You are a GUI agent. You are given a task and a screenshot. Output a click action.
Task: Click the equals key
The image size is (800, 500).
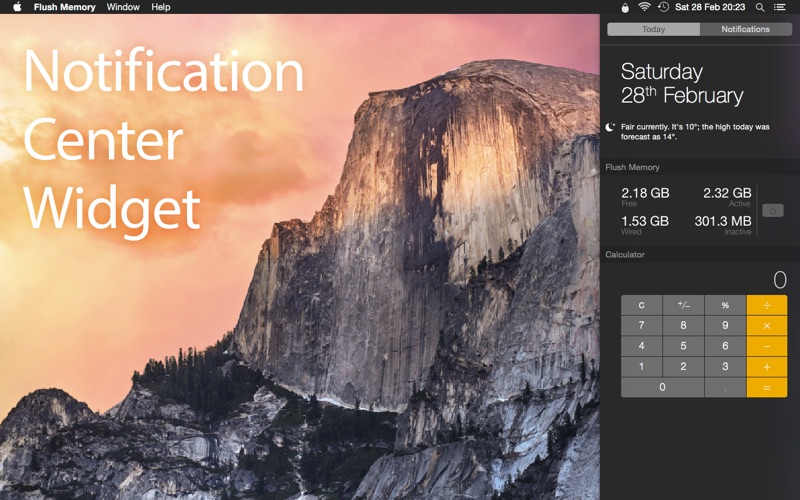point(767,387)
